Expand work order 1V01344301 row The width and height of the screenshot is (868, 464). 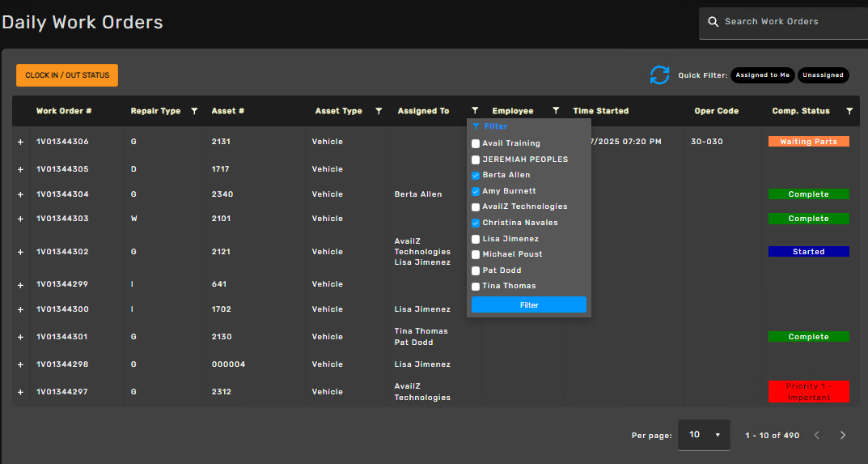coord(20,337)
